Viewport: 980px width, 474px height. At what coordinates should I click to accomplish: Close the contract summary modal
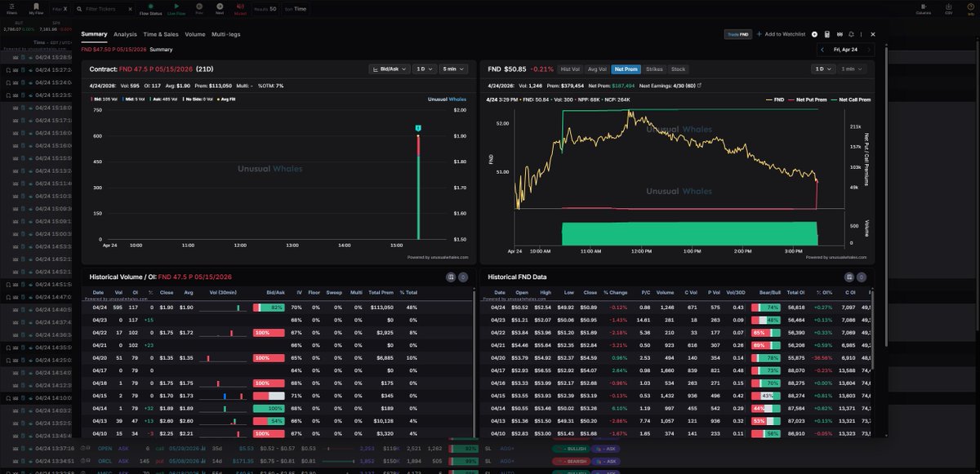[x=873, y=34]
